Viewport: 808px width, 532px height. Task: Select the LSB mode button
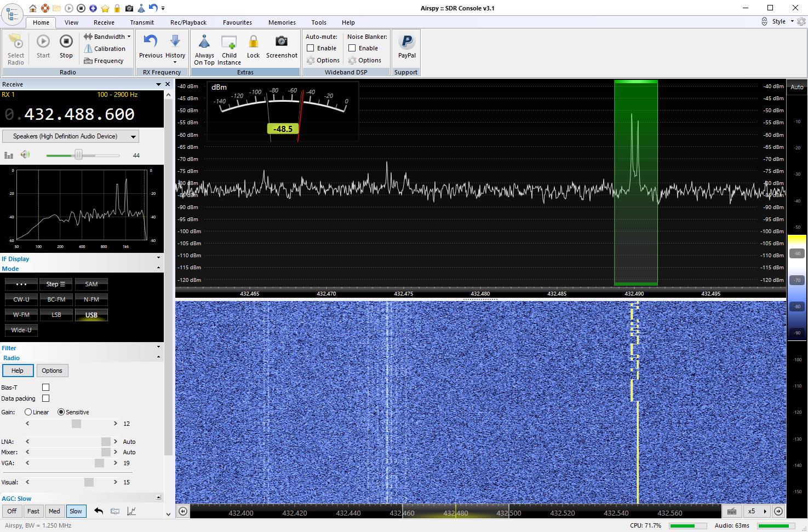coord(56,315)
